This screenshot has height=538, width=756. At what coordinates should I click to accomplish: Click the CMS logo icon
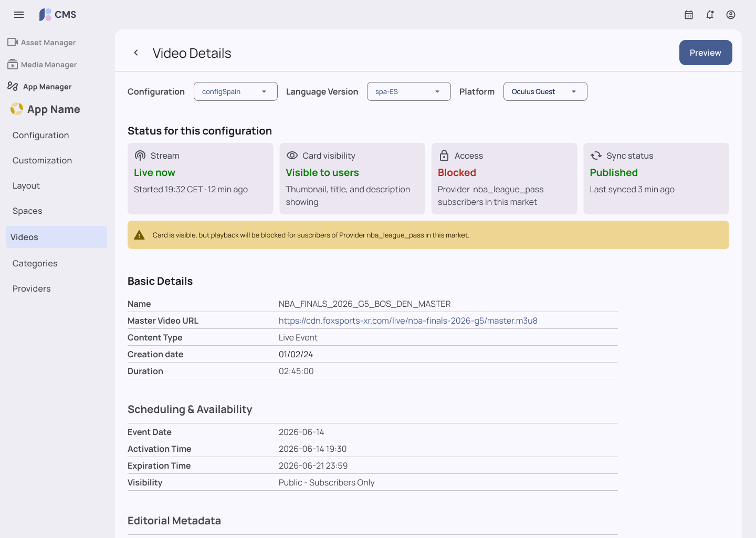45,15
